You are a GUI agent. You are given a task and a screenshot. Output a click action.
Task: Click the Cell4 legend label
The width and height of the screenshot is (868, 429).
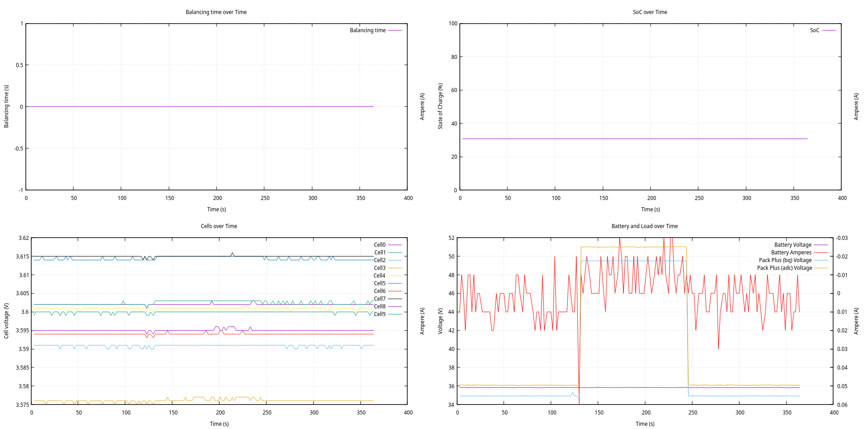(x=380, y=276)
